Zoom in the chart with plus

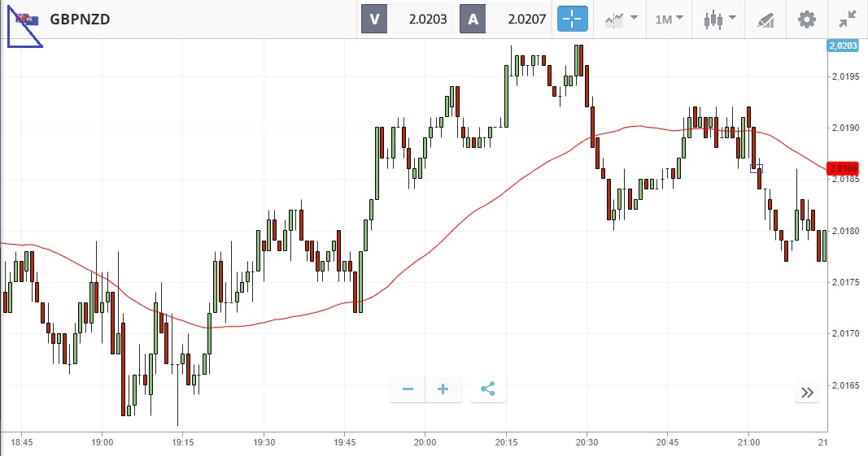click(x=443, y=389)
